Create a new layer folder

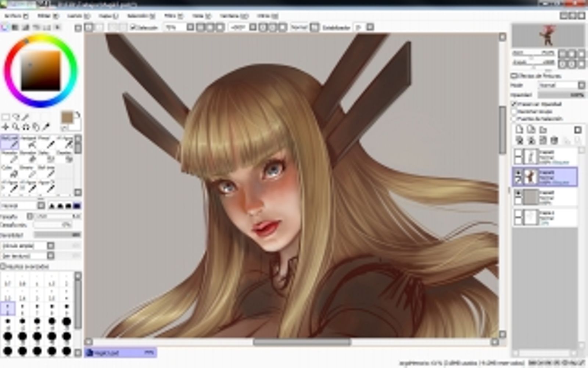pyautogui.click(x=543, y=130)
